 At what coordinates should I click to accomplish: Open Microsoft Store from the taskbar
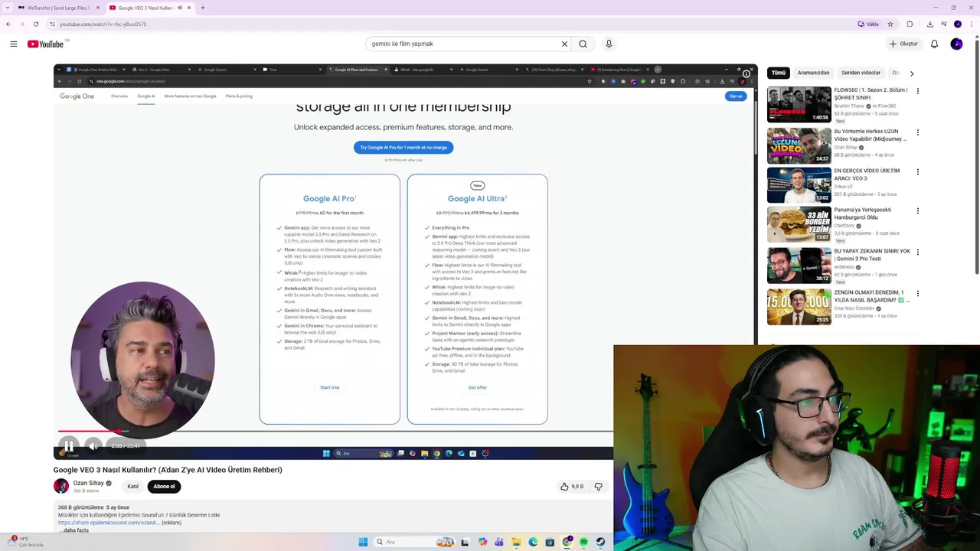click(x=550, y=542)
